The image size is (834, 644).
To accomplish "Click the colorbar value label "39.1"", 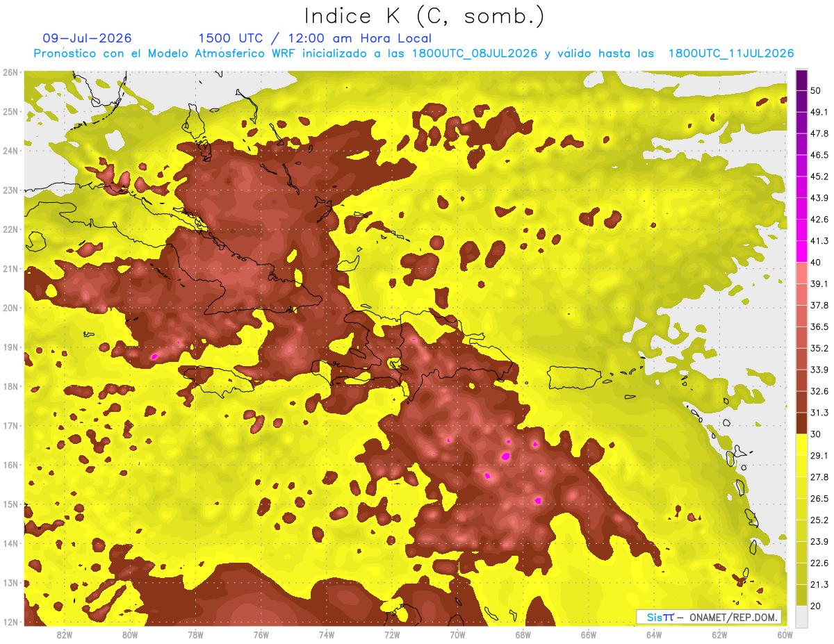I will point(819,283).
